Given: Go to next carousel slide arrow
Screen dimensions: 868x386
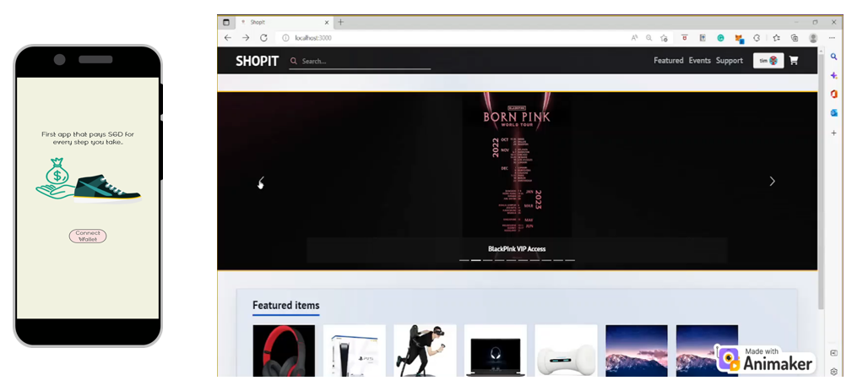Looking at the screenshot, I should pyautogui.click(x=772, y=181).
